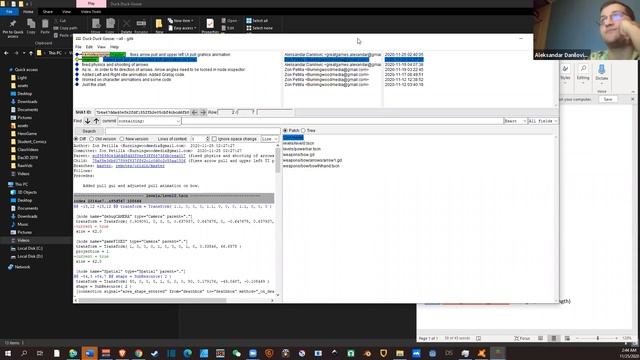
Task: Switch to Explorer's Video Tools tab
Action: (x=91, y=12)
